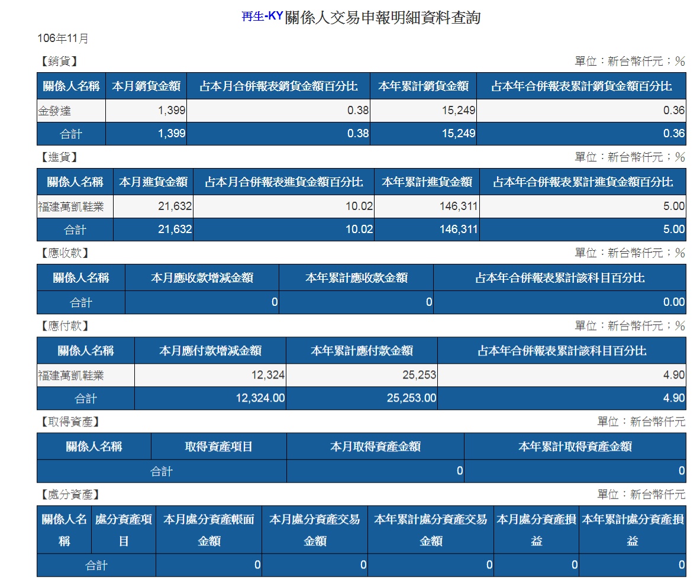700x588 pixels.
Task: Select 146,311 in the 福建萬凱鞋業 row
Action: [x=459, y=206]
